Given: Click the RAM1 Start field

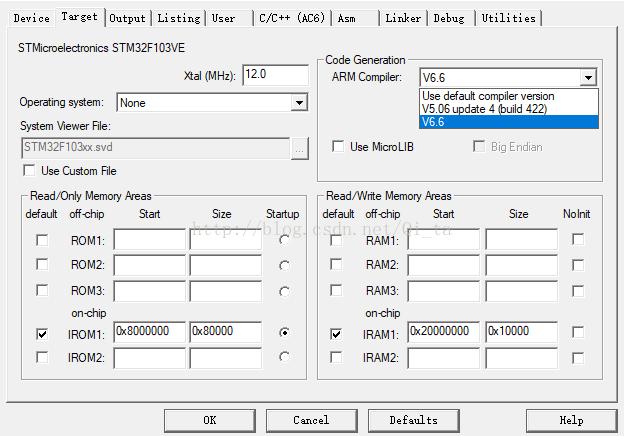Looking at the screenshot, I should [x=443, y=239].
